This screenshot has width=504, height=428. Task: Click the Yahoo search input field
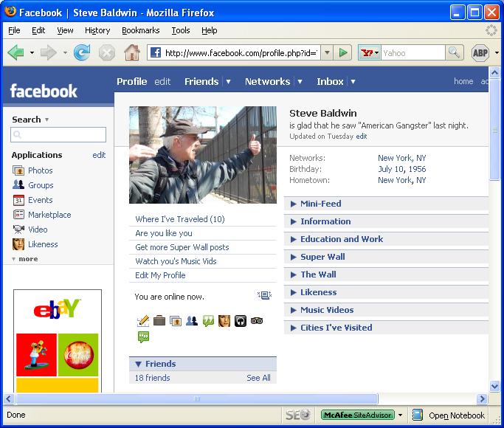point(413,52)
